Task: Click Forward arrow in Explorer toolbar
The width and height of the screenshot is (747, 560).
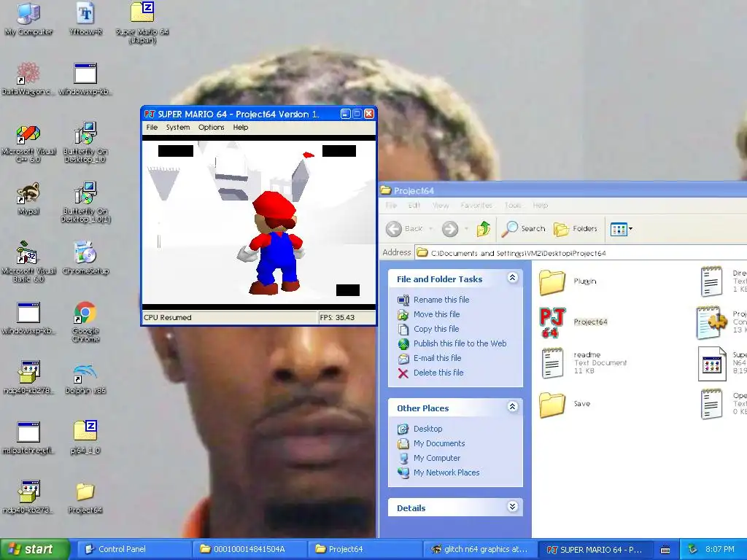Action: [449, 229]
